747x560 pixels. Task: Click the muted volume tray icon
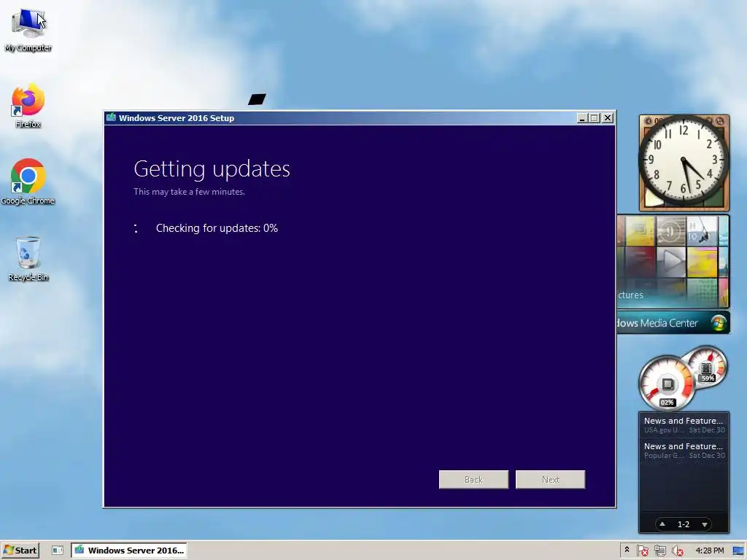click(678, 551)
